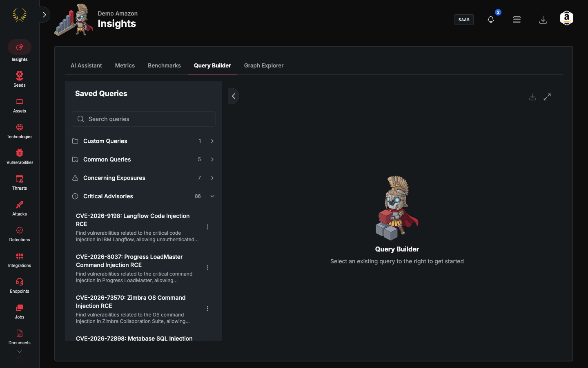Image resolution: width=588 pixels, height=368 pixels.
Task: Expand the left navigation sidebar
Action: [x=44, y=15]
